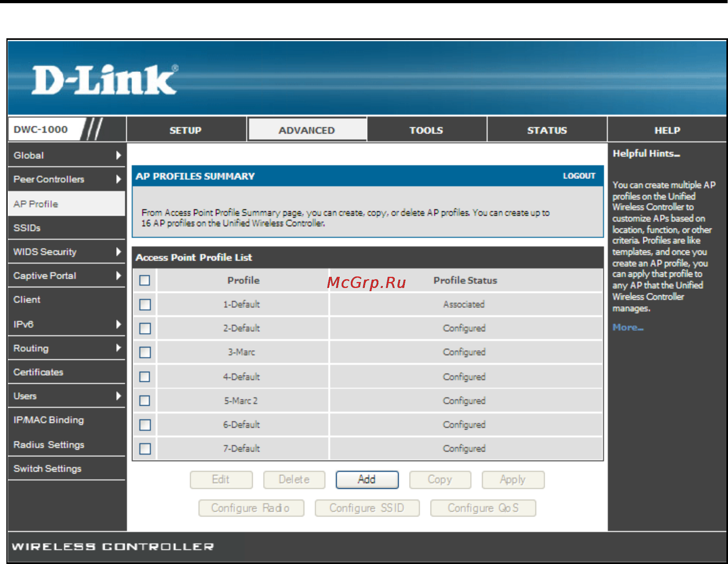
Task: Click the DWC-1000 model label
Action: (41, 129)
